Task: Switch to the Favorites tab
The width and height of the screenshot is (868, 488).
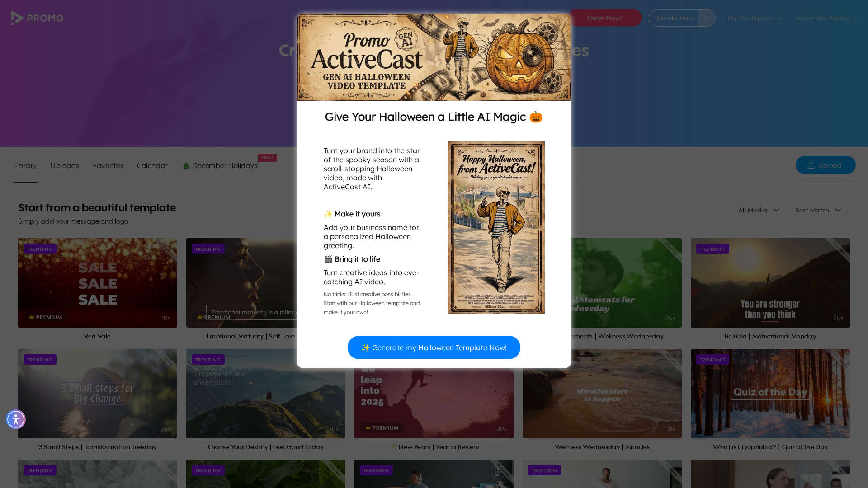Action: click(108, 165)
